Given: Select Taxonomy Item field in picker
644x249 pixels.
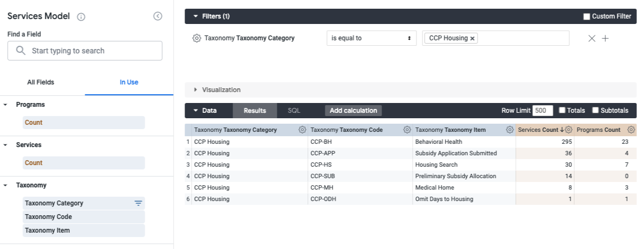Looking at the screenshot, I should tap(84, 230).
